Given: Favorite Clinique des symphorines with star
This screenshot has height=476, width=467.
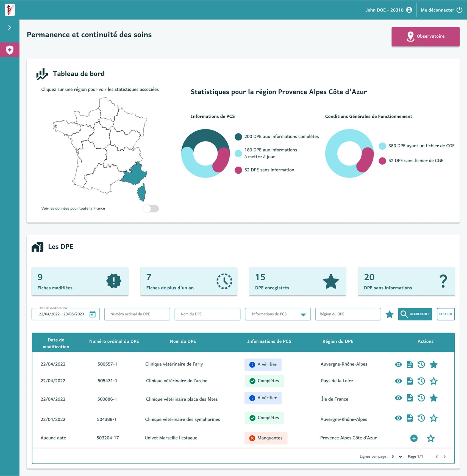Looking at the screenshot, I should (433, 418).
